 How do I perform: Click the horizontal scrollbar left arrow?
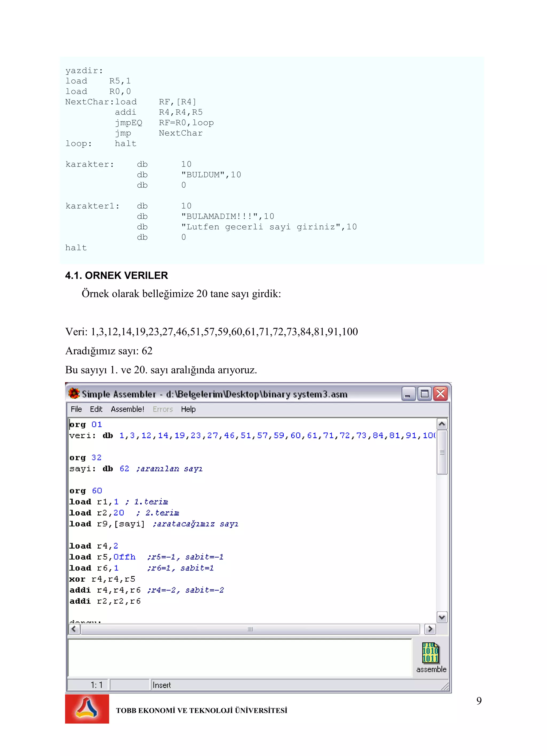point(74,629)
